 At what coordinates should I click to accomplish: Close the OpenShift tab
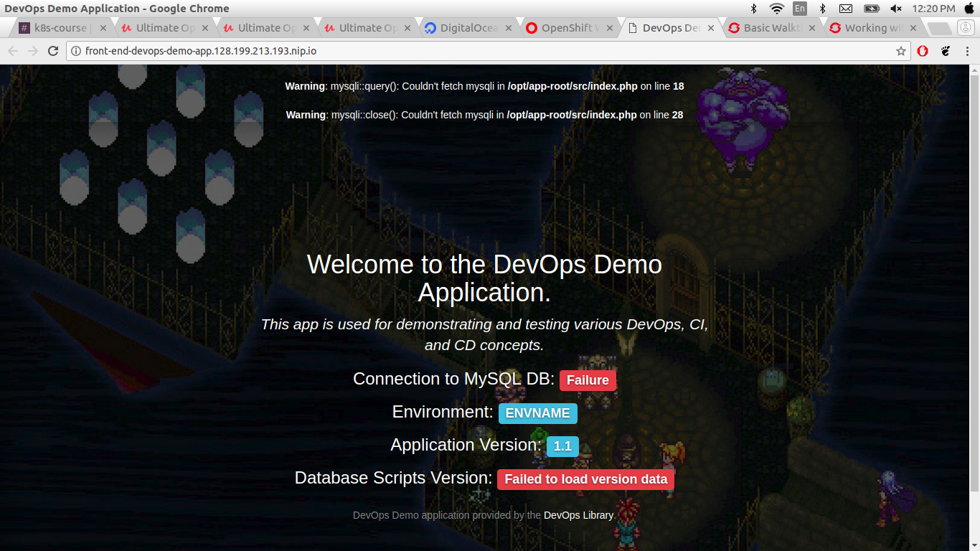tap(610, 28)
